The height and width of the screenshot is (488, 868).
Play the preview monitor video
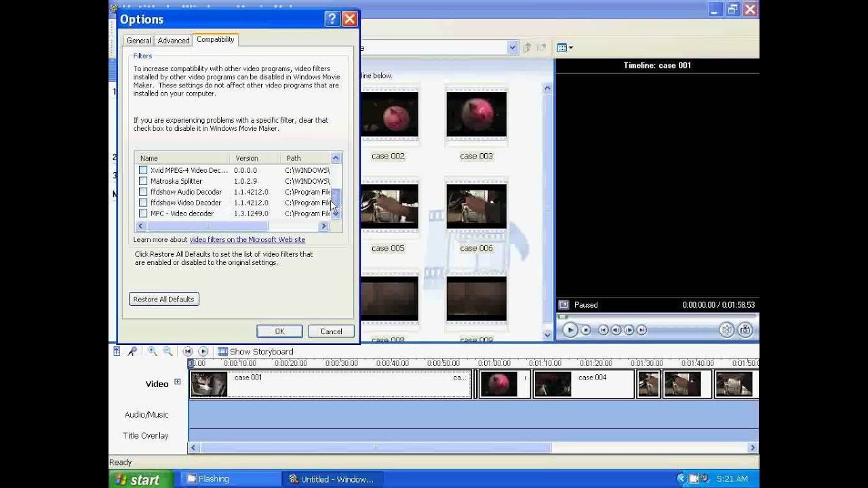[570, 330]
